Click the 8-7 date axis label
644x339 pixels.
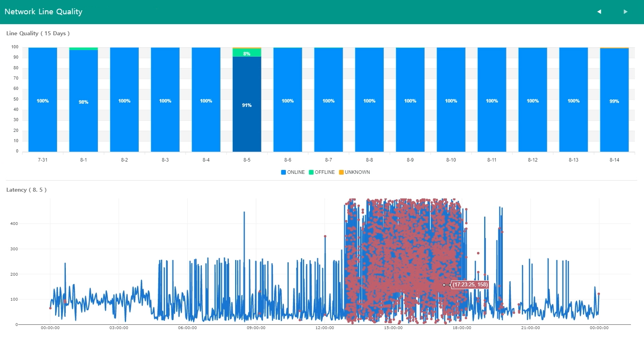pyautogui.click(x=328, y=160)
